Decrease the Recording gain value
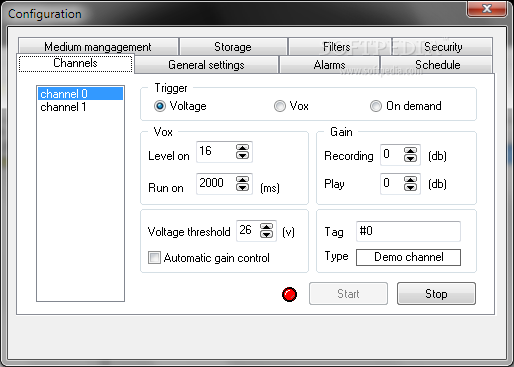The image size is (514, 367). click(410, 158)
